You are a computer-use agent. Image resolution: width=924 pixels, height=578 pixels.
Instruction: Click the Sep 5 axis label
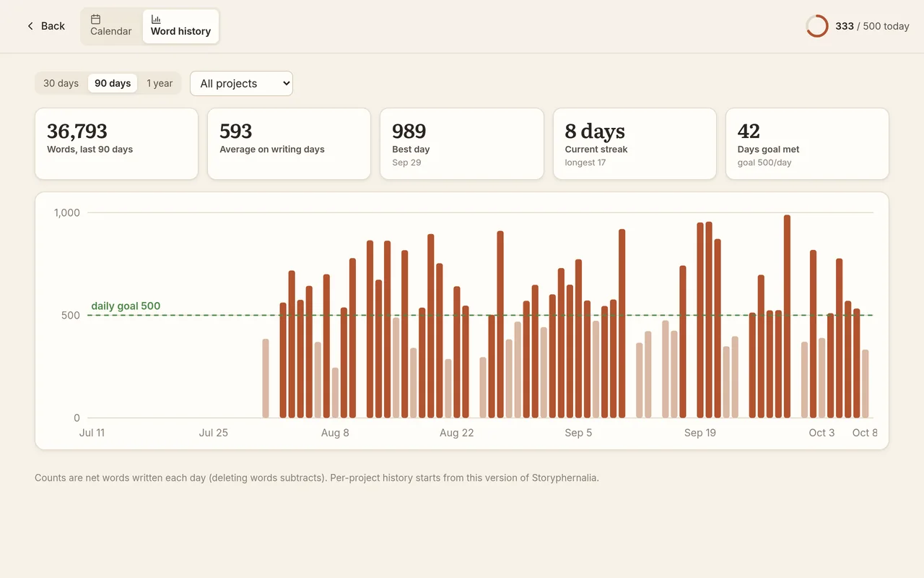point(578,433)
